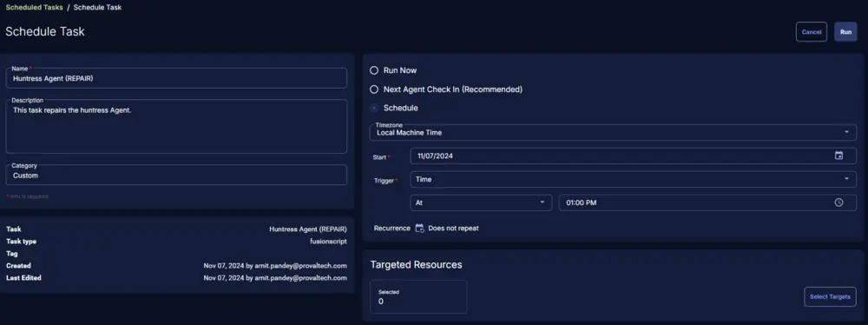The width and height of the screenshot is (868, 325).
Task: Click the Cancel button
Action: [x=812, y=31]
